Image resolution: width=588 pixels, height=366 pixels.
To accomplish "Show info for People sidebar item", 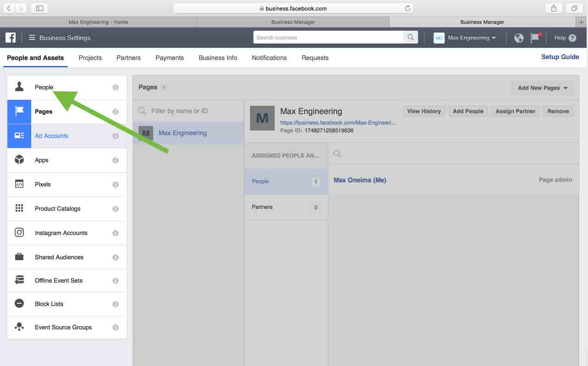I will pyautogui.click(x=116, y=87).
